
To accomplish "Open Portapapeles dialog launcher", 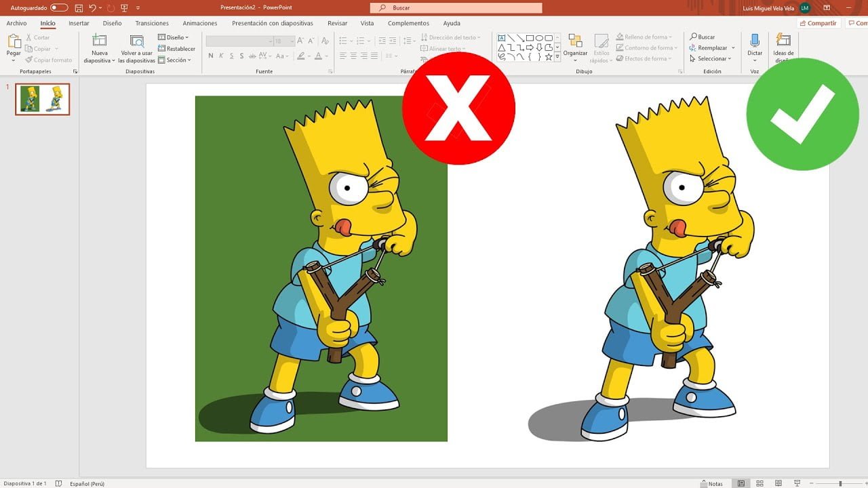I will pos(75,71).
